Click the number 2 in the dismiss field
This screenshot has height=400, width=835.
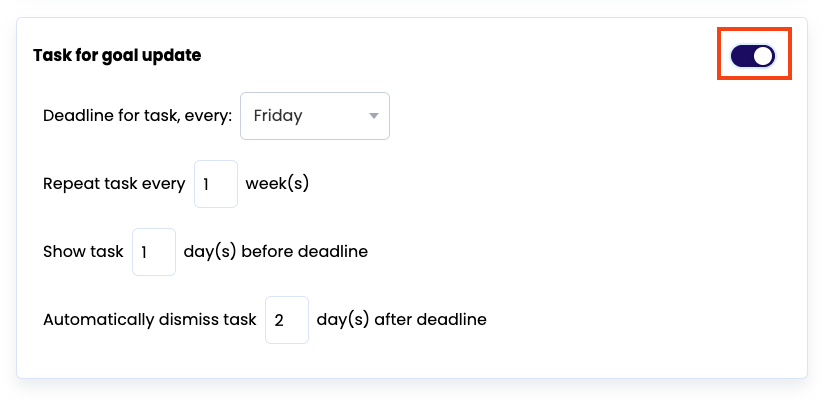[x=279, y=321]
